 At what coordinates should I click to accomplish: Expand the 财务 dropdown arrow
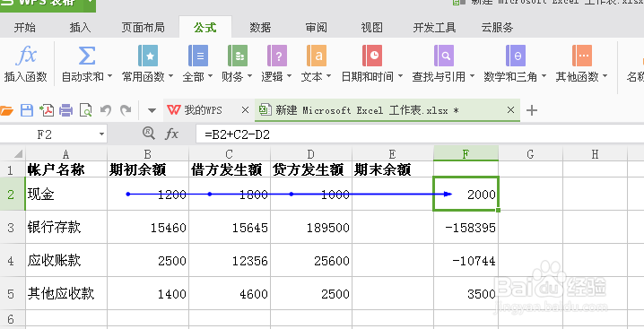[249, 76]
